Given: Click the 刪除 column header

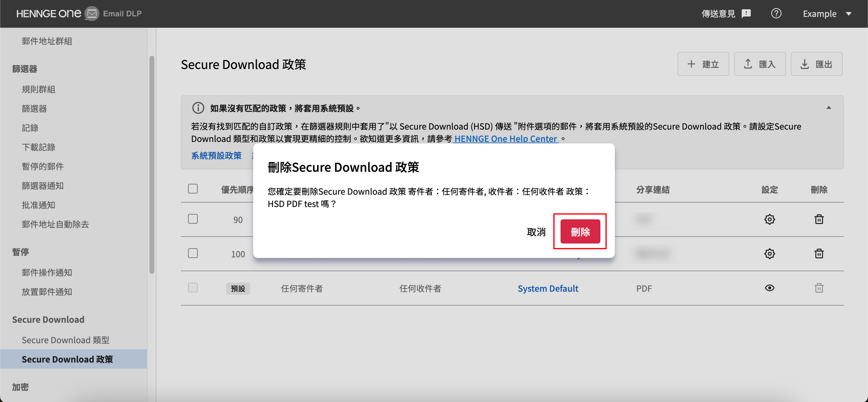Looking at the screenshot, I should (x=819, y=189).
